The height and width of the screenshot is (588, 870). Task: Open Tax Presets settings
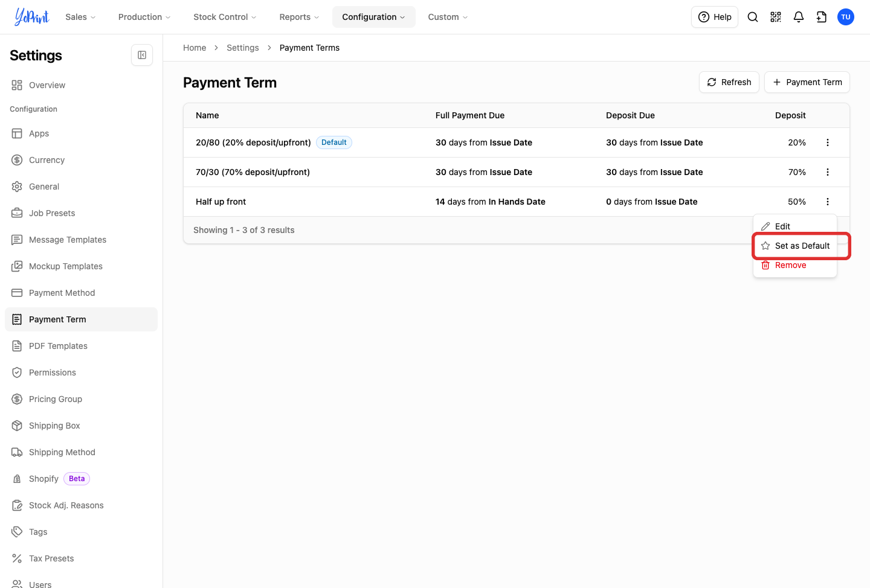coord(81,558)
